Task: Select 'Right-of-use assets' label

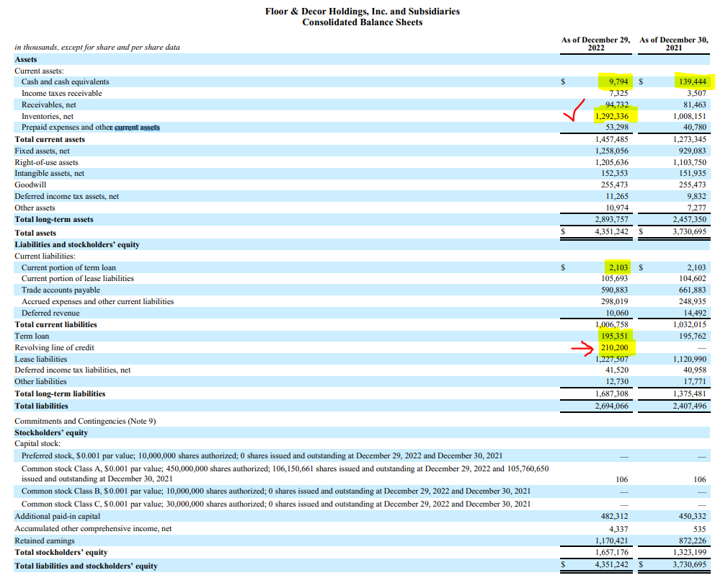Action: click(46, 162)
